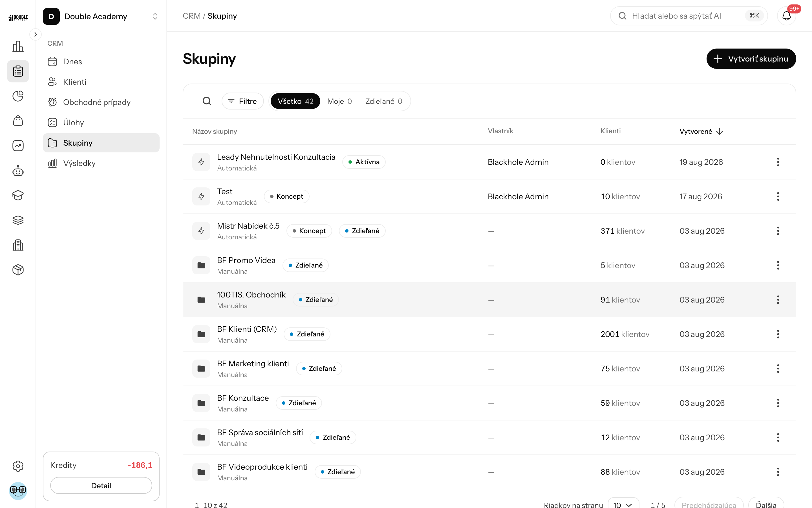Image resolution: width=812 pixels, height=508 pixels.
Task: Open the Filtre button
Action: point(242,101)
